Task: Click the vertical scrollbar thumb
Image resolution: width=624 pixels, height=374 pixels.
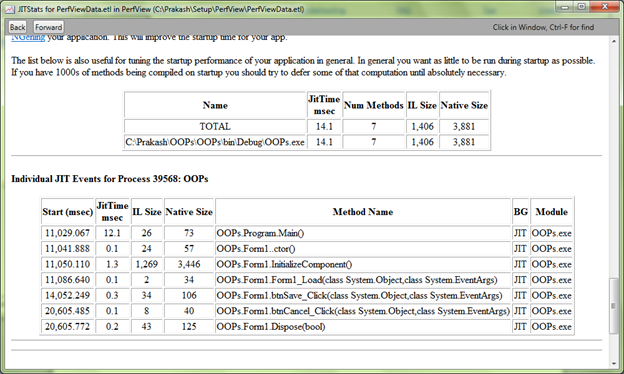Action: click(614, 306)
